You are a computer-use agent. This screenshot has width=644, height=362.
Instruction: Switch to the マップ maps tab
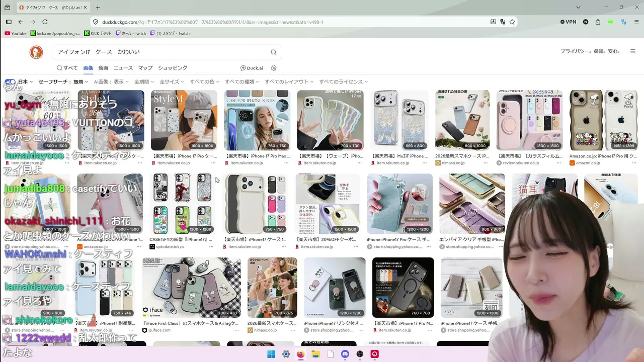(x=145, y=68)
